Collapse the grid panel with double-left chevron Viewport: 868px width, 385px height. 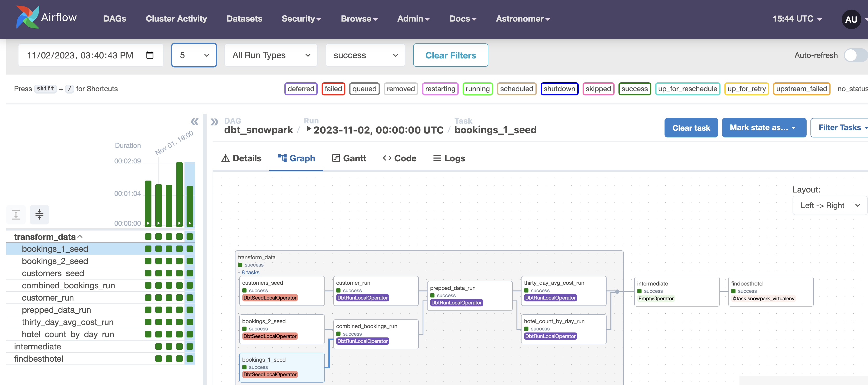[194, 122]
